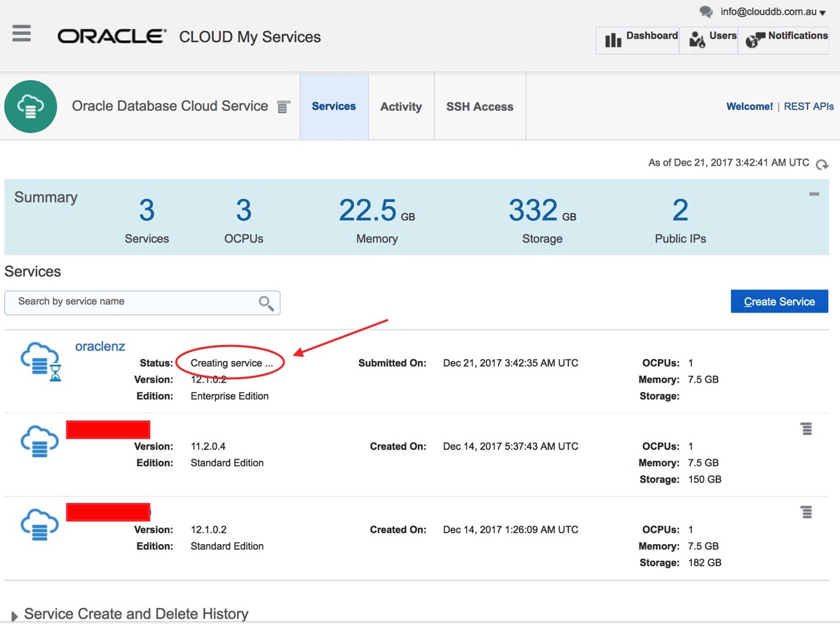This screenshot has height=624, width=840.
Task: Expand Service Create and Delete History
Action: pyautogui.click(x=15, y=616)
